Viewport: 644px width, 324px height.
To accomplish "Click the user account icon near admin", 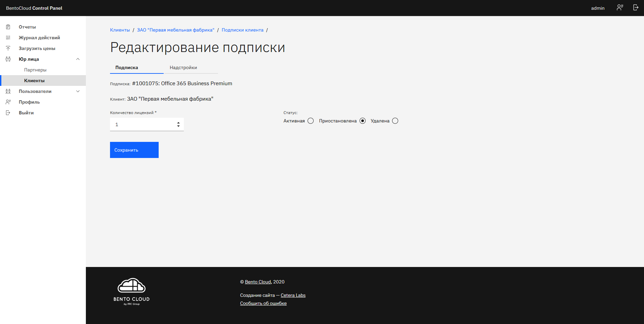I will pyautogui.click(x=620, y=7).
